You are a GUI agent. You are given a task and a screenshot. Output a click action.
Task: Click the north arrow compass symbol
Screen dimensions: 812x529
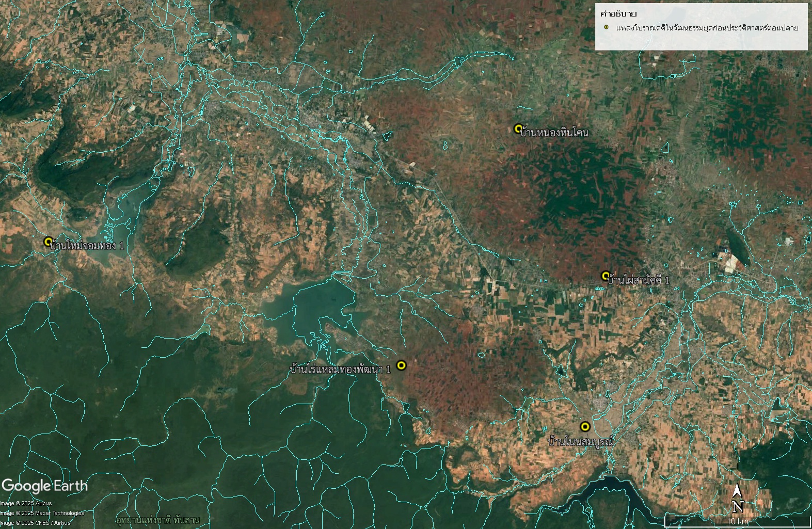point(738,499)
